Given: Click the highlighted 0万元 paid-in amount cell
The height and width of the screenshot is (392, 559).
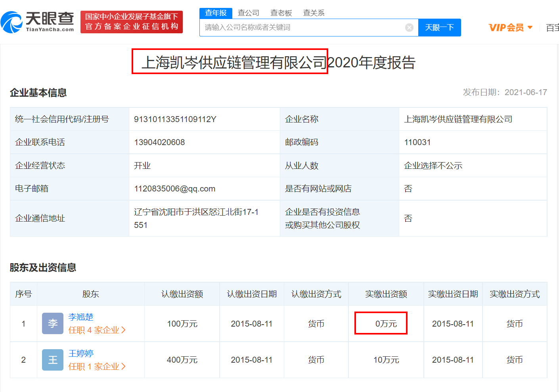Looking at the screenshot, I should point(381,323).
